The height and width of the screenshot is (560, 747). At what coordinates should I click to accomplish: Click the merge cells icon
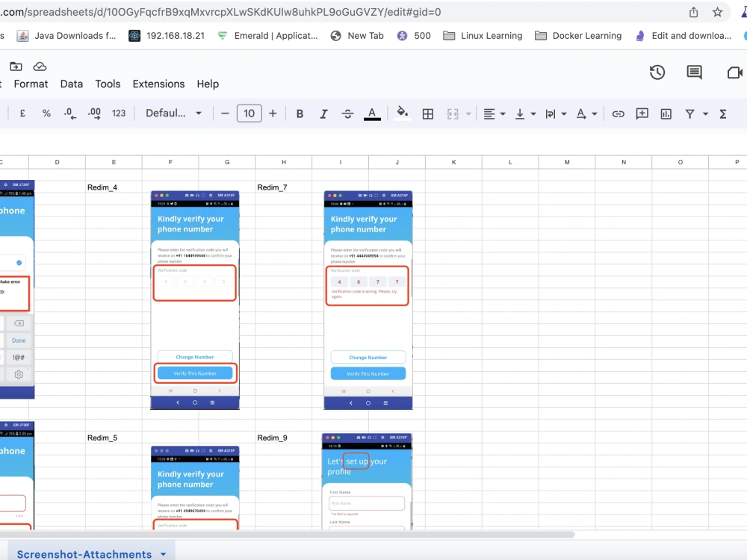tap(453, 113)
